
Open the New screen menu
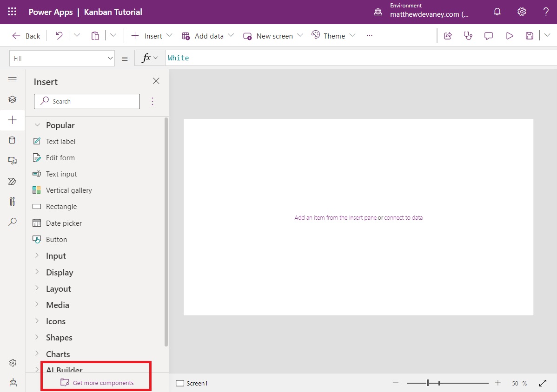point(273,36)
